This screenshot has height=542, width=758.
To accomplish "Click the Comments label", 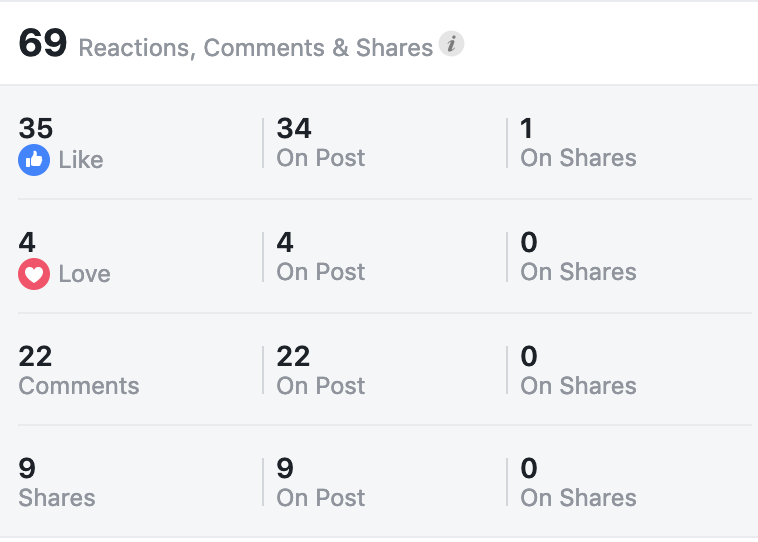I will click(x=79, y=386).
